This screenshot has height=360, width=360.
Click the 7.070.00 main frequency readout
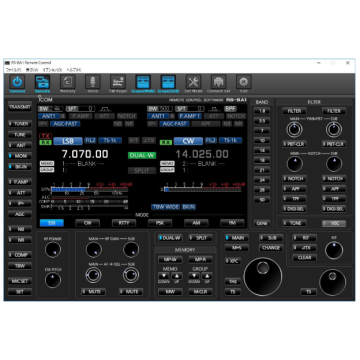click(85, 154)
